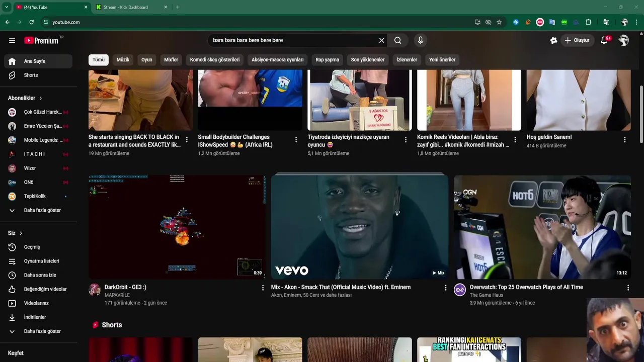644x362 pixels.
Task: Open the account avatar menu
Action: click(624, 40)
